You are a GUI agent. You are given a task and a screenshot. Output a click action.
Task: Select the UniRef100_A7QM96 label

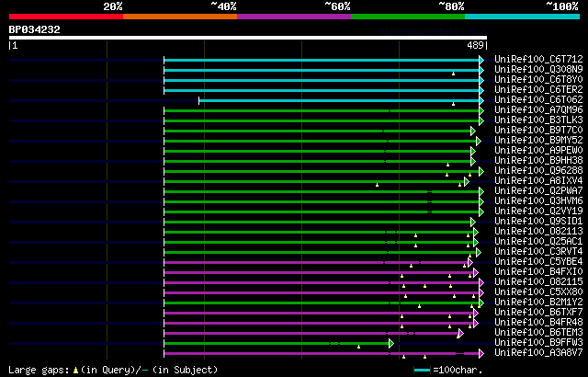tap(538, 109)
